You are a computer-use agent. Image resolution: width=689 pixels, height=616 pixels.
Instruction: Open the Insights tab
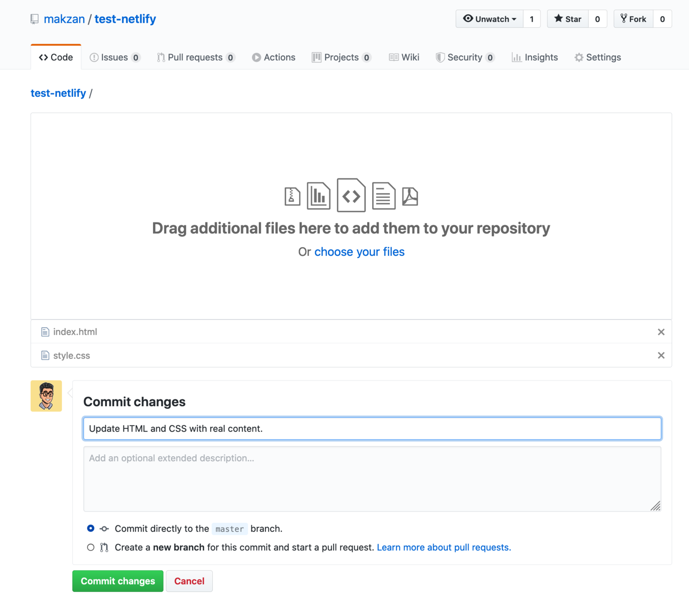pos(535,57)
